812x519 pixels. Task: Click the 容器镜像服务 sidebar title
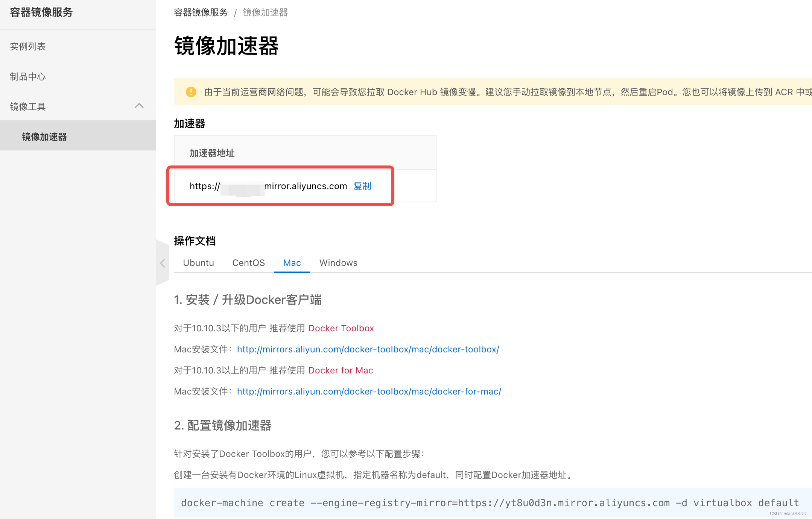[x=41, y=12]
